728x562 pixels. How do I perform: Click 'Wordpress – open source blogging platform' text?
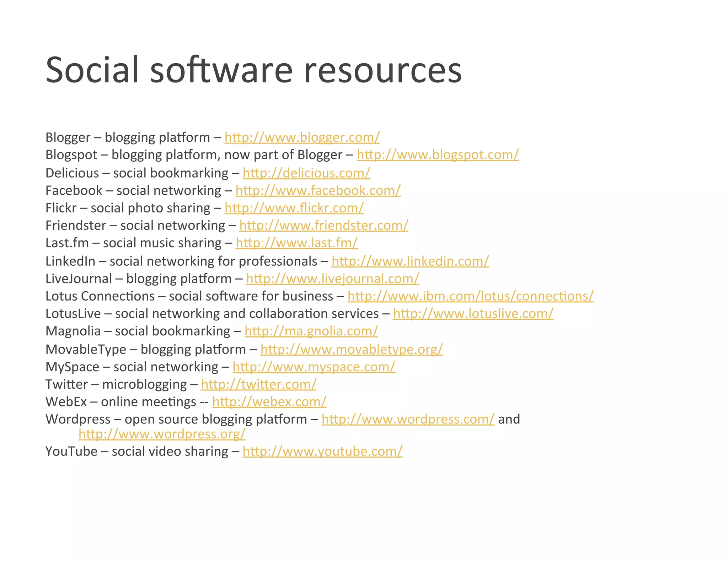point(176,420)
